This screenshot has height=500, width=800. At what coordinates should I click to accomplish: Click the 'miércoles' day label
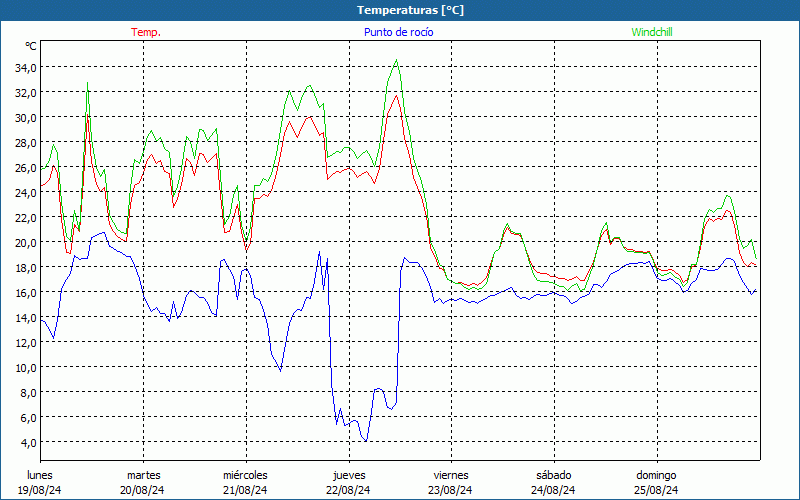pos(245,475)
